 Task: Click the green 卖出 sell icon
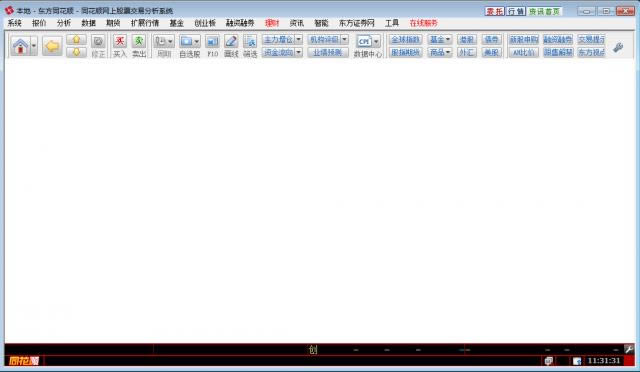coord(139,41)
